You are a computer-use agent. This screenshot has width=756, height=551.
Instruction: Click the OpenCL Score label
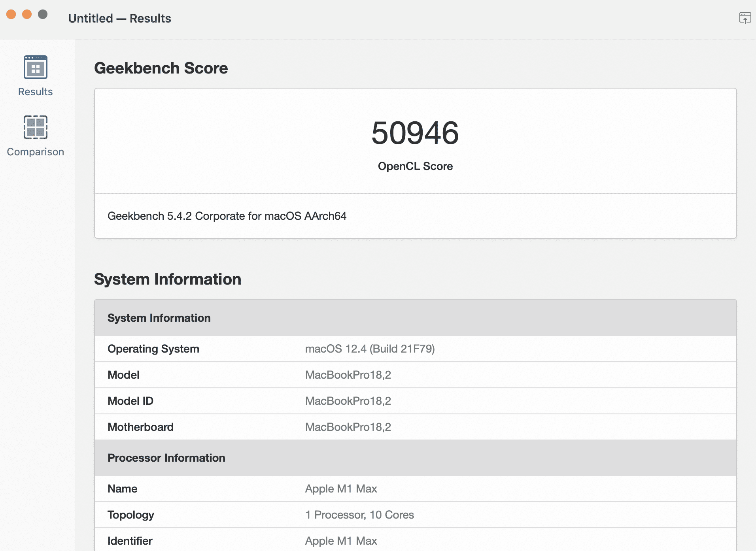pyautogui.click(x=415, y=166)
